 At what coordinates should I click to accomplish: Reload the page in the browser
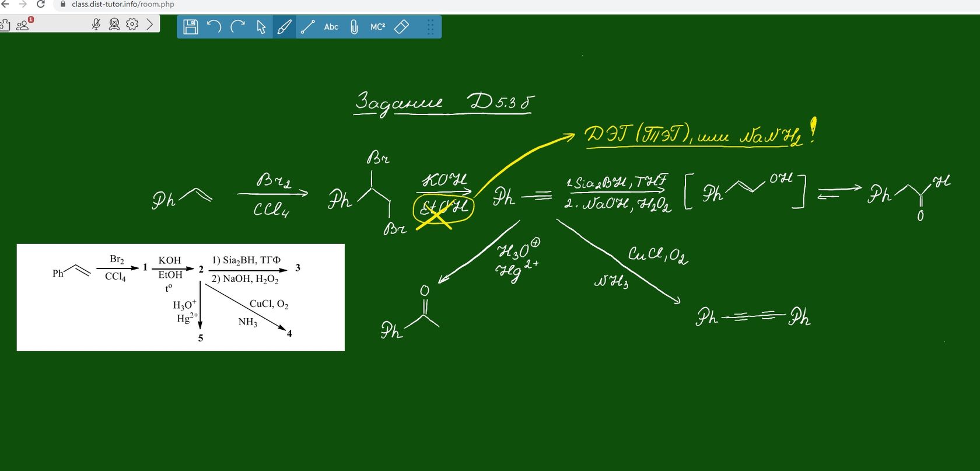pyautogui.click(x=41, y=4)
